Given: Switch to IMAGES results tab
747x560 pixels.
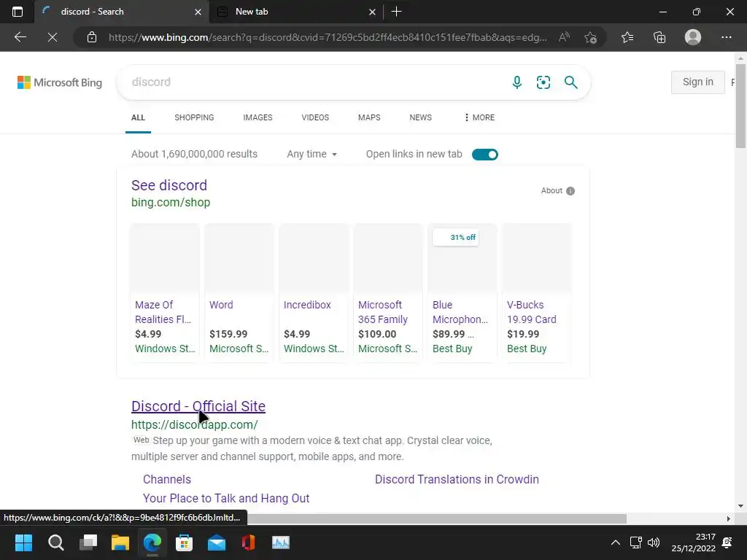Looking at the screenshot, I should (258, 117).
